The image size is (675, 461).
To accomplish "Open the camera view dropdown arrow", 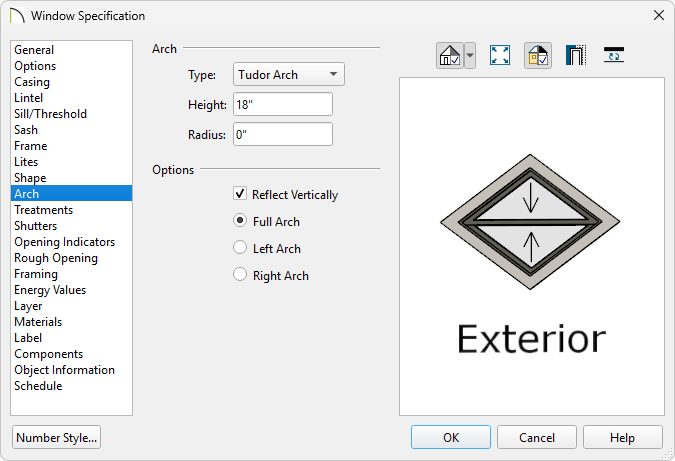I will coord(470,56).
